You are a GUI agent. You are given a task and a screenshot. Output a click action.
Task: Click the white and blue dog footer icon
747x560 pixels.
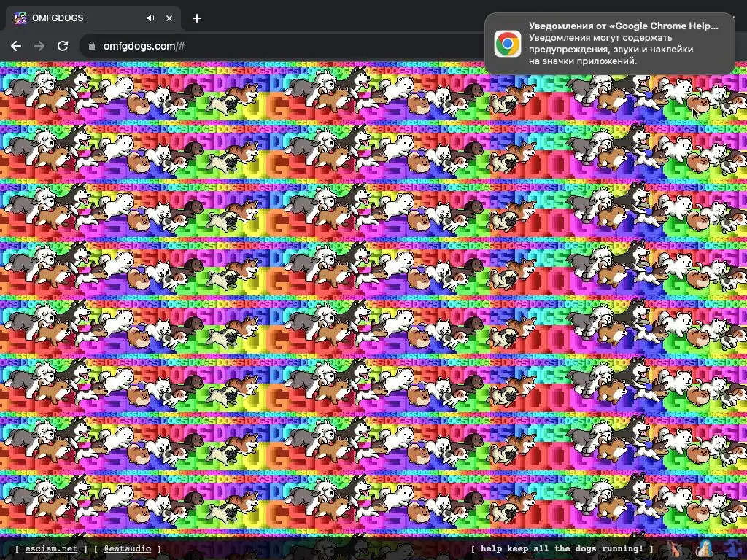[x=705, y=548]
